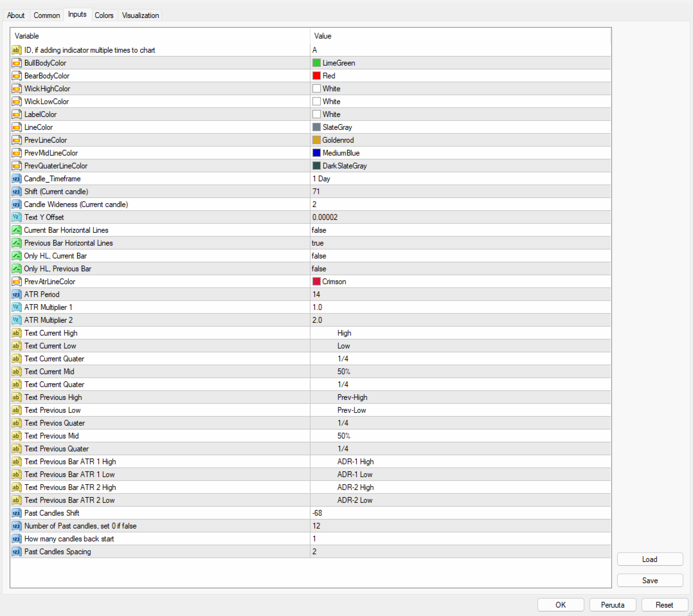Edit the Past Candles Shift value -68
693x616 pixels.
click(x=460, y=513)
